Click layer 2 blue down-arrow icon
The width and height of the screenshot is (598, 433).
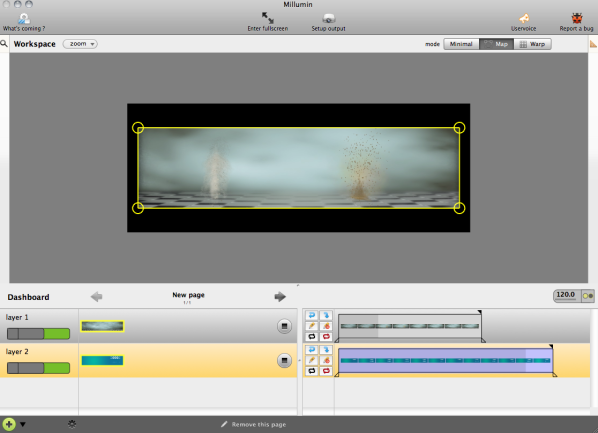(326, 349)
